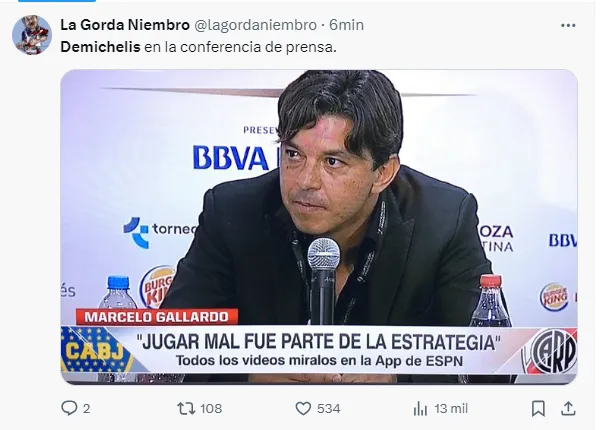
Task: Click the 108 retweet count
Action: [x=211, y=408]
